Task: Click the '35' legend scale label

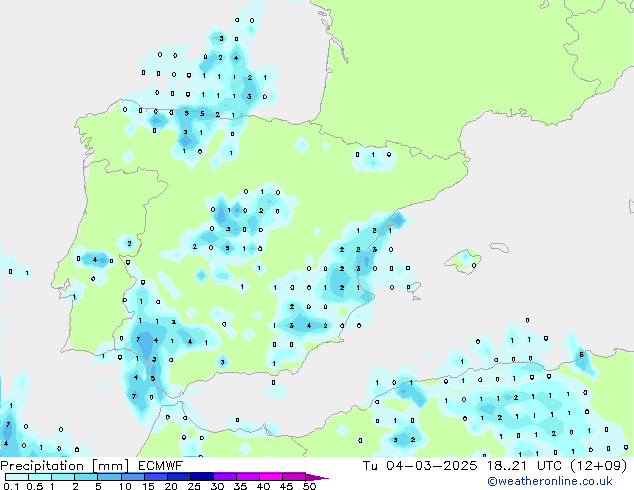Action: (241, 486)
